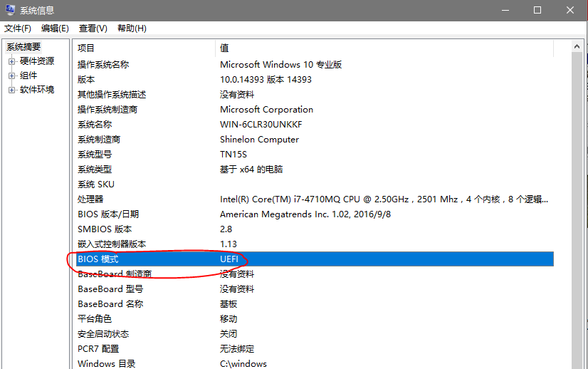Select the BIOS 模式 row
Image resolution: width=588 pixels, height=369 pixels.
tap(315, 259)
